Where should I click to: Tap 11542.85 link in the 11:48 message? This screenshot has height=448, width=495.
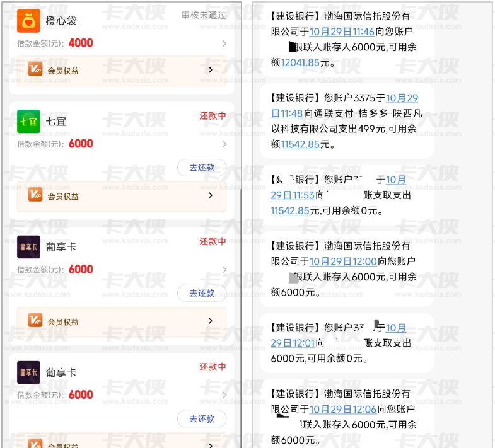coord(300,144)
